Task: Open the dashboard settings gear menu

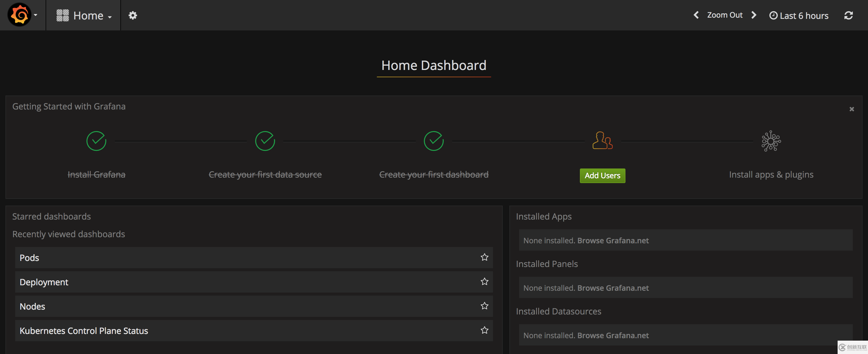Action: point(133,15)
